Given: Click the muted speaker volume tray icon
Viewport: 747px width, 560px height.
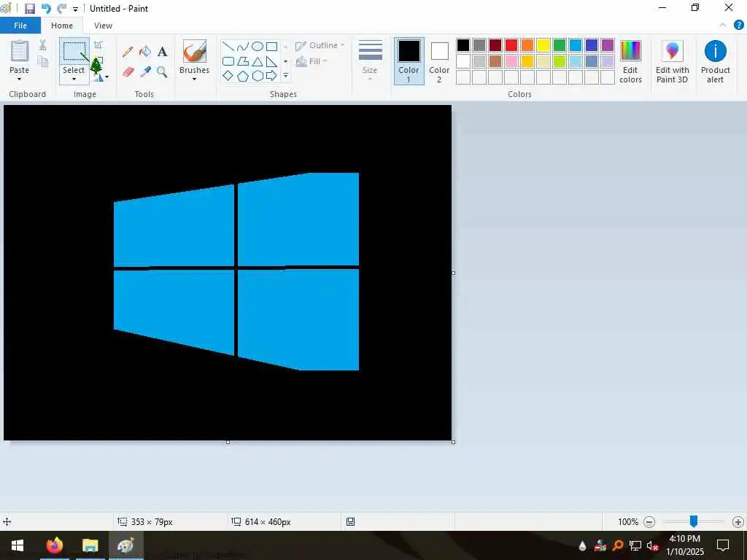Looking at the screenshot, I should point(652,545).
